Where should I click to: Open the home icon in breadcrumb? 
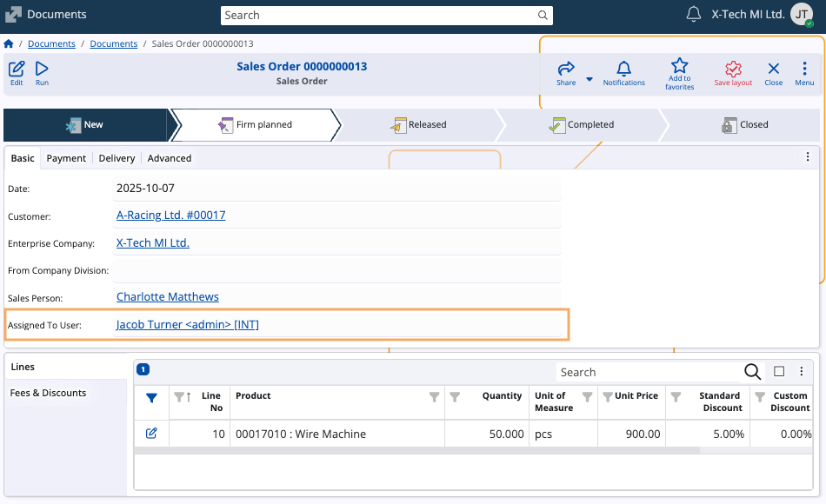tap(9, 43)
